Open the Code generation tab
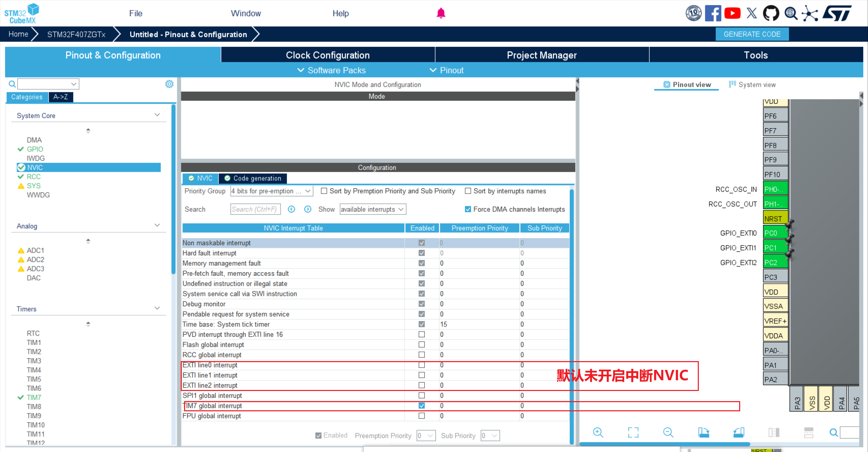The width and height of the screenshot is (868, 452). coord(253,178)
